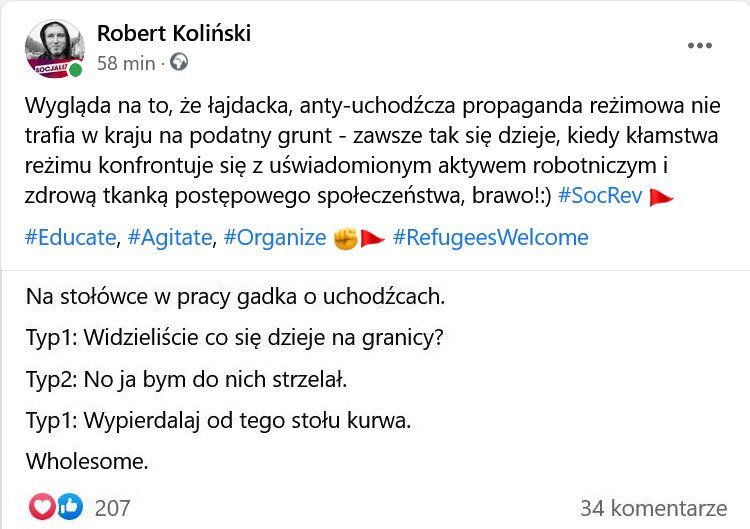Open Robert Koliński's profile picture
This screenshot has width=750, height=529.
pos(55,49)
